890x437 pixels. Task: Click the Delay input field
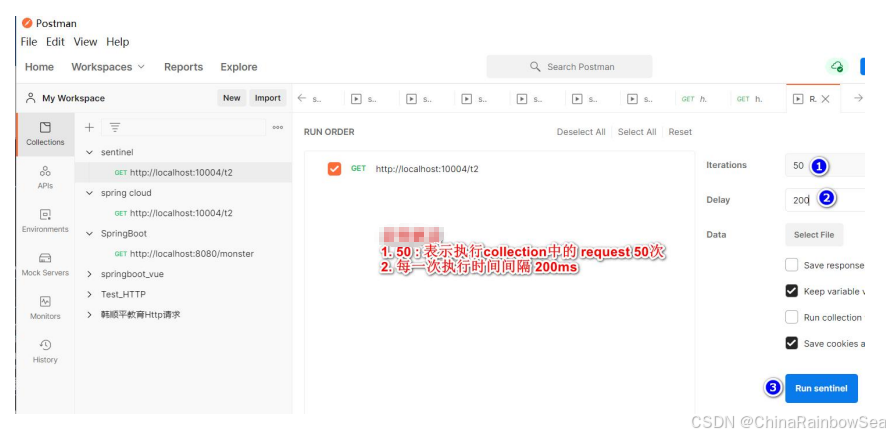[x=824, y=200]
